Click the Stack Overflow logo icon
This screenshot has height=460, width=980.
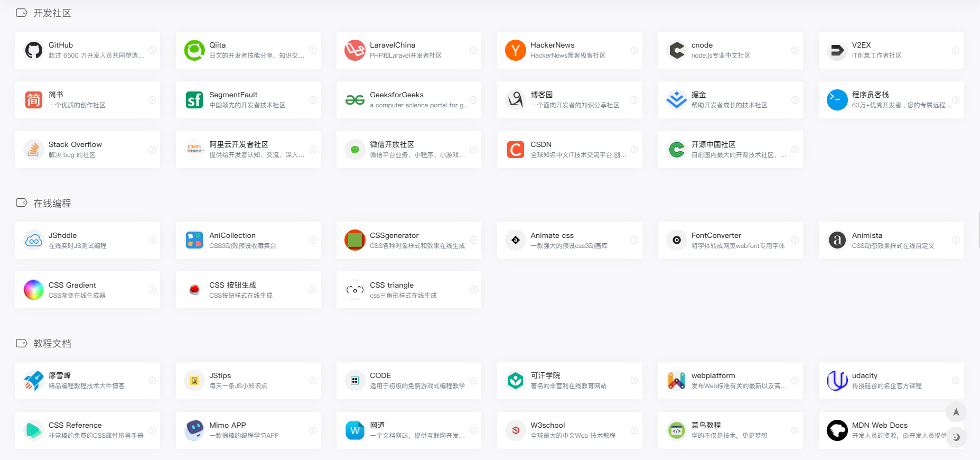tap(34, 150)
